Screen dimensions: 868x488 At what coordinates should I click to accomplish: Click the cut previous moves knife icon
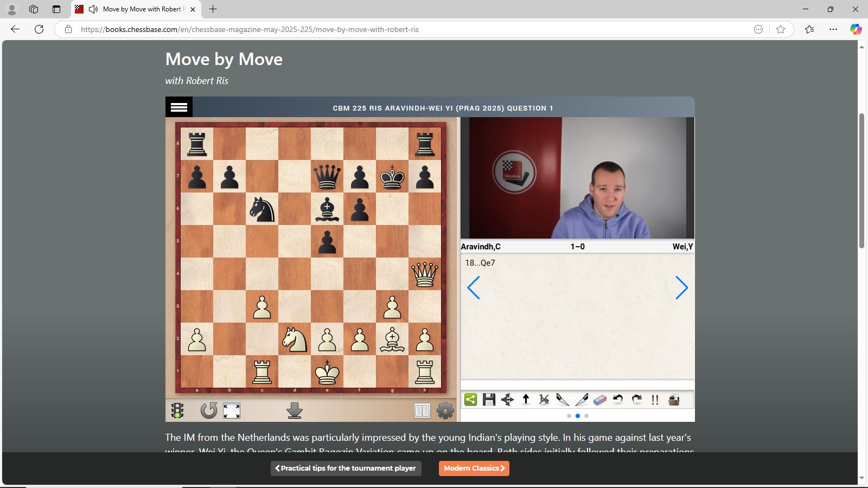pyautogui.click(x=563, y=400)
